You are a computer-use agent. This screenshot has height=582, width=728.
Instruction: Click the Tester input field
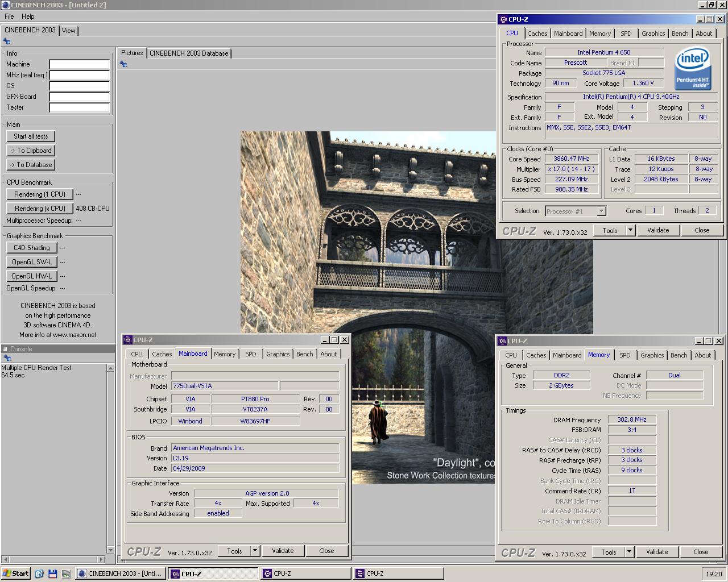pyautogui.click(x=79, y=107)
